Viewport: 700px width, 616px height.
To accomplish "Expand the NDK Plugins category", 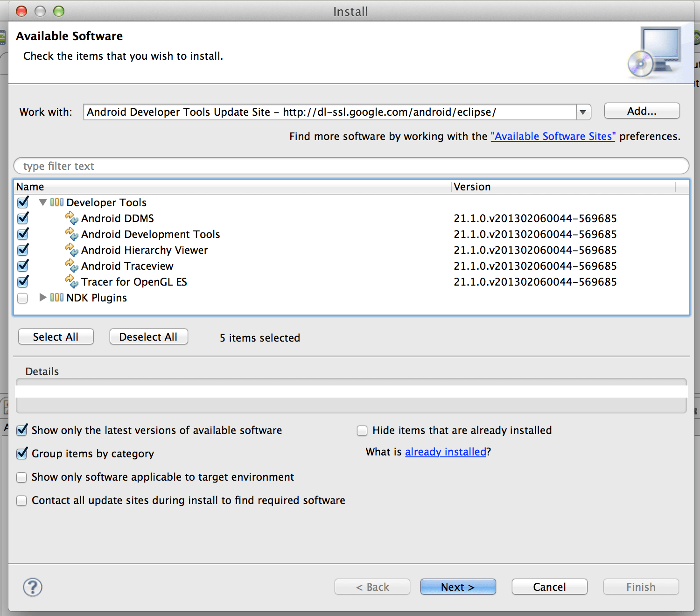I will point(42,298).
